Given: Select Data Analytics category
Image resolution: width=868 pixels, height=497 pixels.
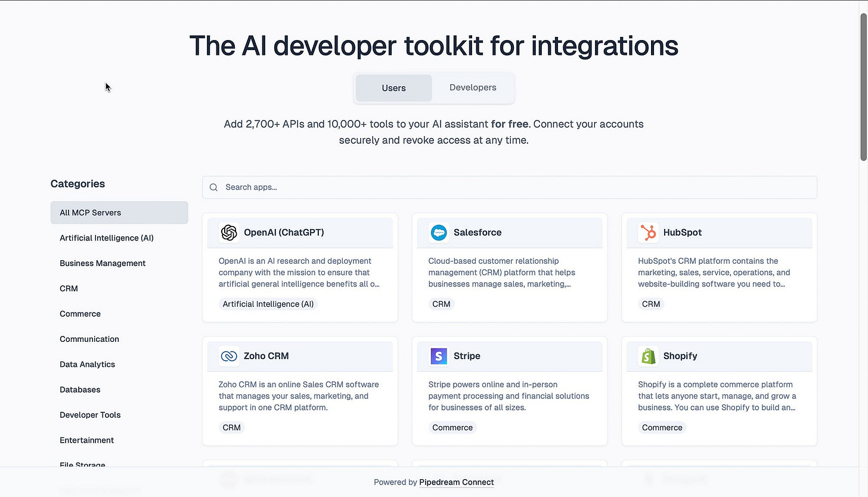Looking at the screenshot, I should coord(119,364).
